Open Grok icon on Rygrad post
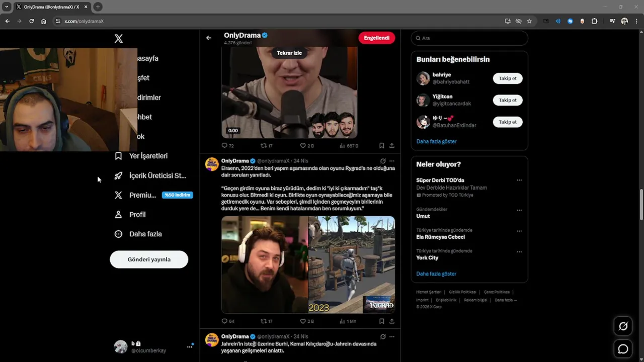 tap(383, 161)
